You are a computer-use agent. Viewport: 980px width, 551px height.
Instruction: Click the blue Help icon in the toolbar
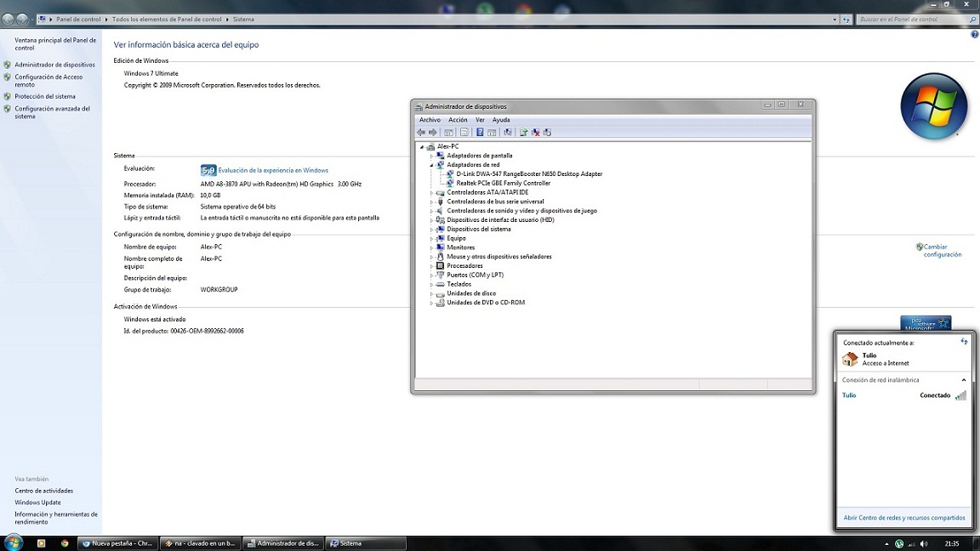point(480,133)
